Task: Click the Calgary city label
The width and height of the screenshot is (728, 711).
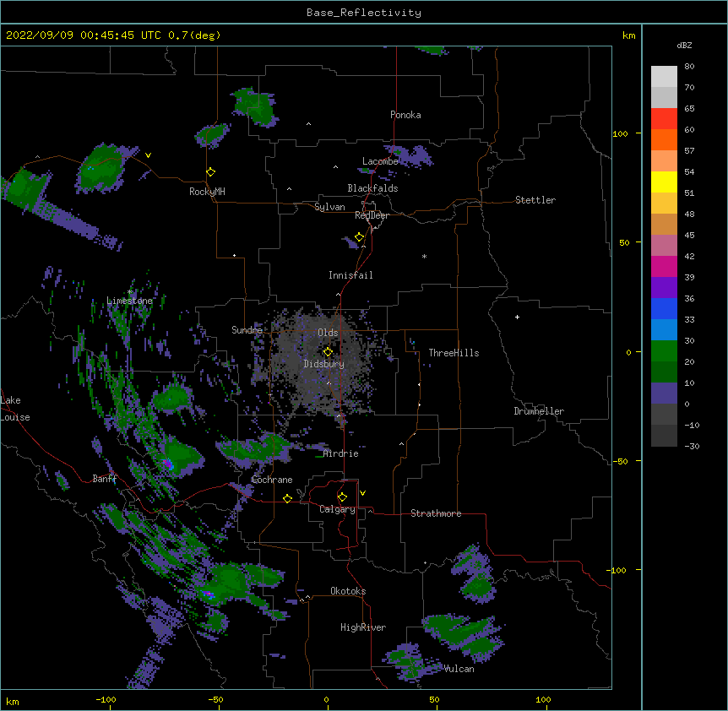Action: [337, 509]
